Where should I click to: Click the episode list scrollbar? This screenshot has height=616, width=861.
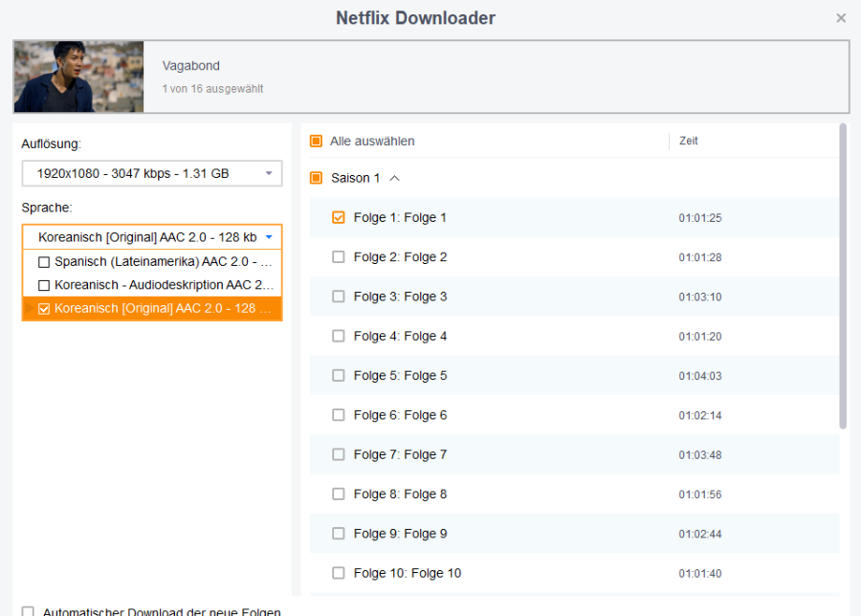click(843, 277)
